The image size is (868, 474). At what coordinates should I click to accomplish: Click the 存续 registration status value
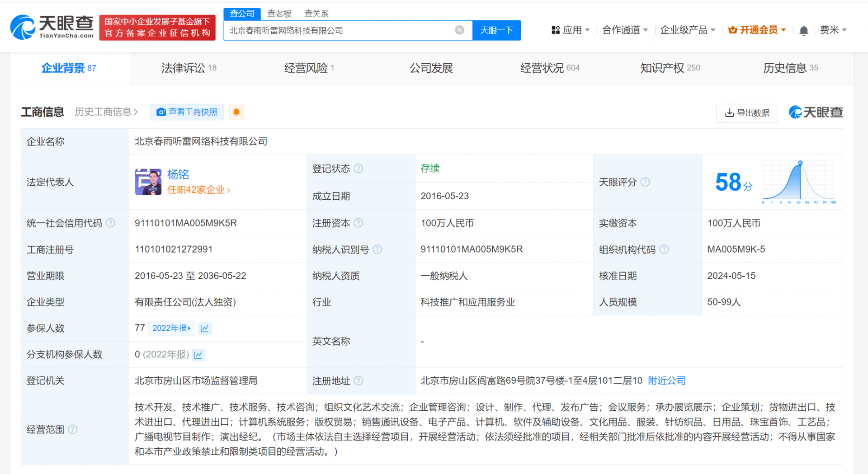pyautogui.click(x=430, y=169)
